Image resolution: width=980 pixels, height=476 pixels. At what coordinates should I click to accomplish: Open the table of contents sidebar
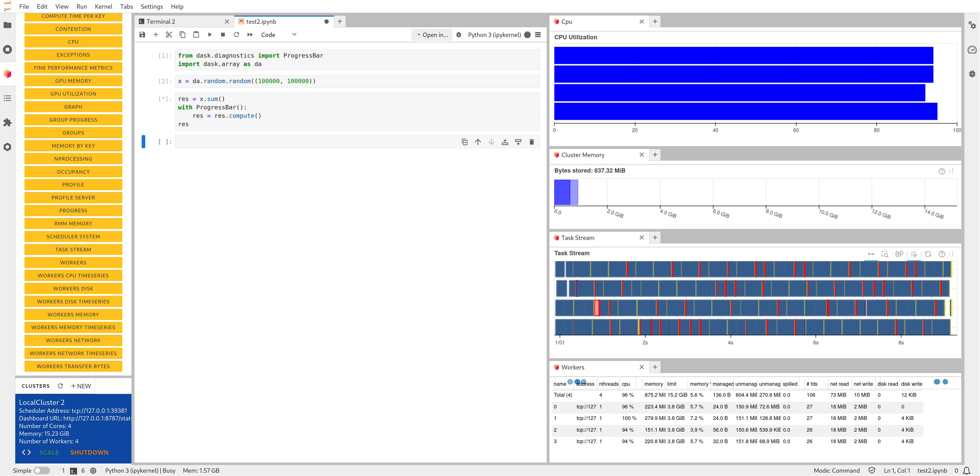tap(7, 98)
